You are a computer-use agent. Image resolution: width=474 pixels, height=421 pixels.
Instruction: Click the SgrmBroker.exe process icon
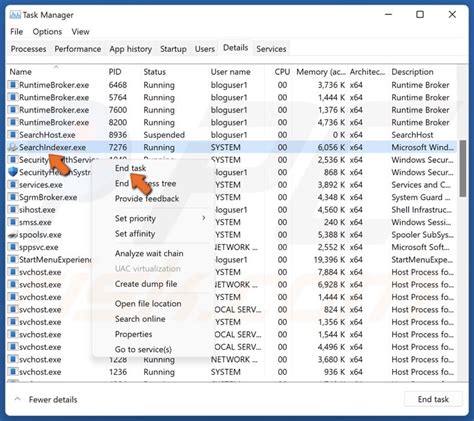tap(13, 197)
